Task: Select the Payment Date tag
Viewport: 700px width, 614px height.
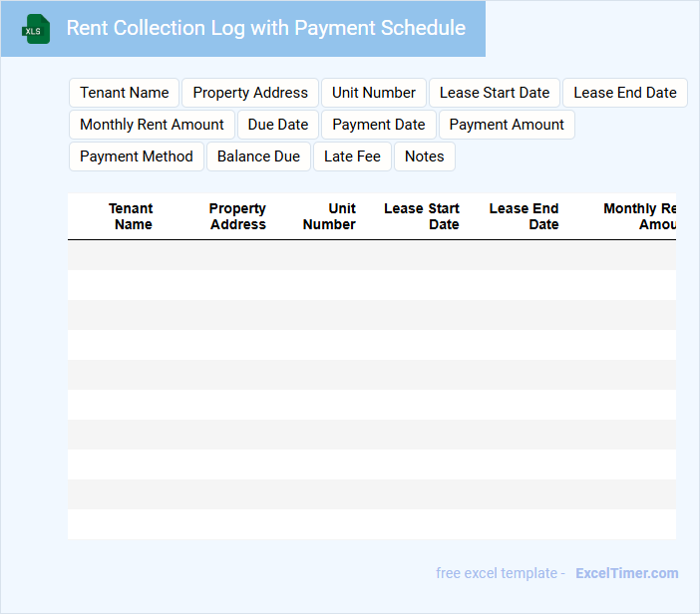Action: [x=379, y=125]
